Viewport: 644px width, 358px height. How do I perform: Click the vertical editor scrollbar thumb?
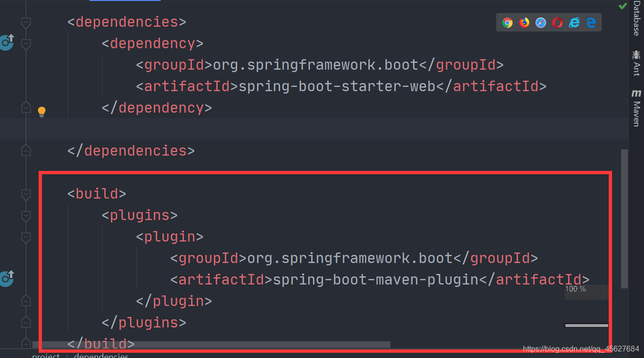(x=624, y=219)
